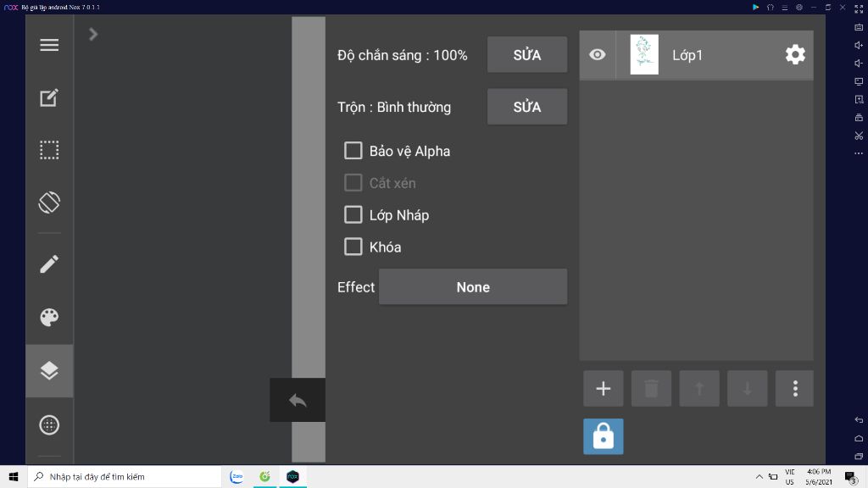Open the Windows Start menu
The image size is (868, 488).
(14, 476)
